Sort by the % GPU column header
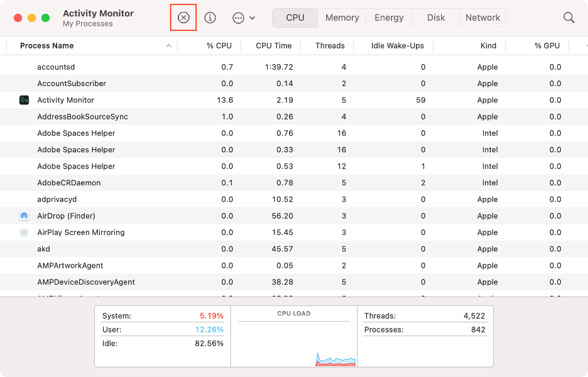The width and height of the screenshot is (588, 377). [547, 46]
